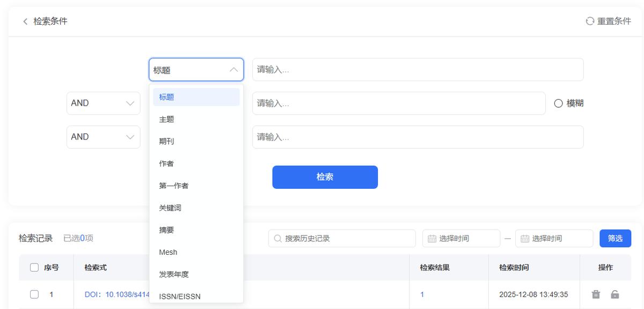
Task: Select Mesh from the open dropdown list
Action: click(x=168, y=252)
